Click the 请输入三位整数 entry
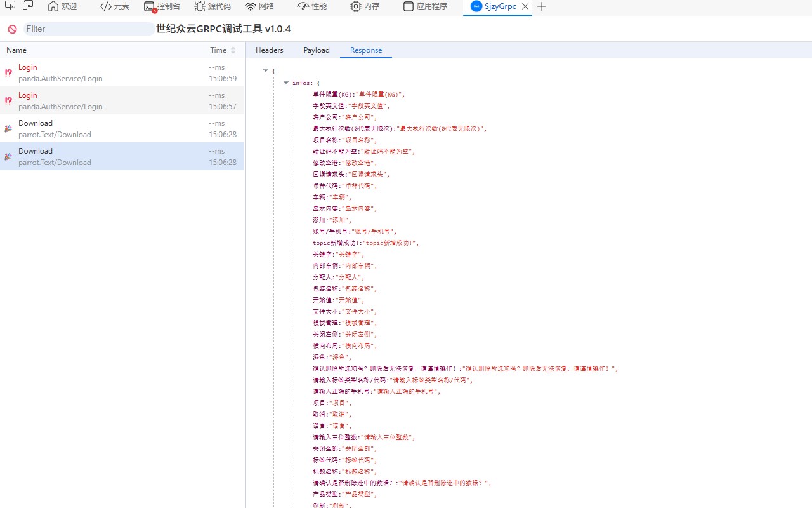Screen dimensions: 812x508 (x=364, y=438)
